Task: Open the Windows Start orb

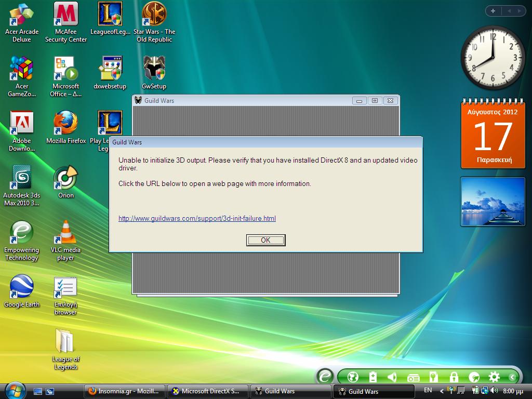Action: pyautogui.click(x=15, y=391)
